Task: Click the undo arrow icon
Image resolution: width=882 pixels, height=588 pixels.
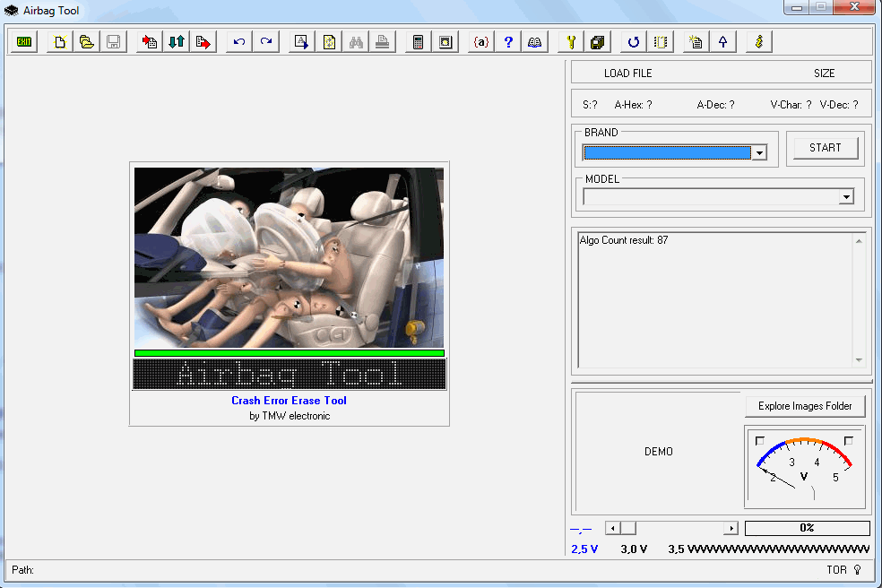Action: pos(239,42)
